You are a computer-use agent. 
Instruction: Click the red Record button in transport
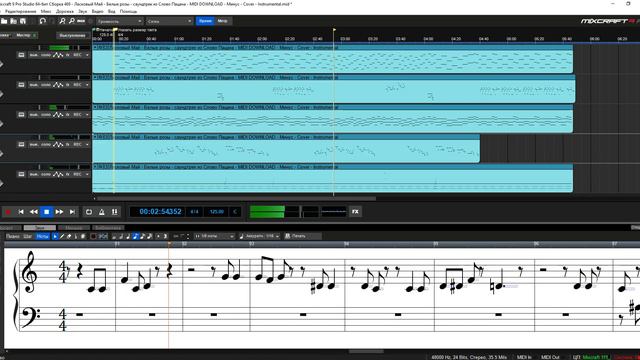point(8,212)
